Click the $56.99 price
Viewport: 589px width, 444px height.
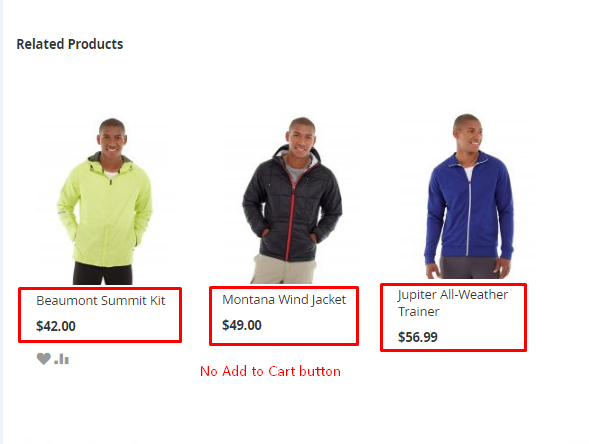coord(418,337)
